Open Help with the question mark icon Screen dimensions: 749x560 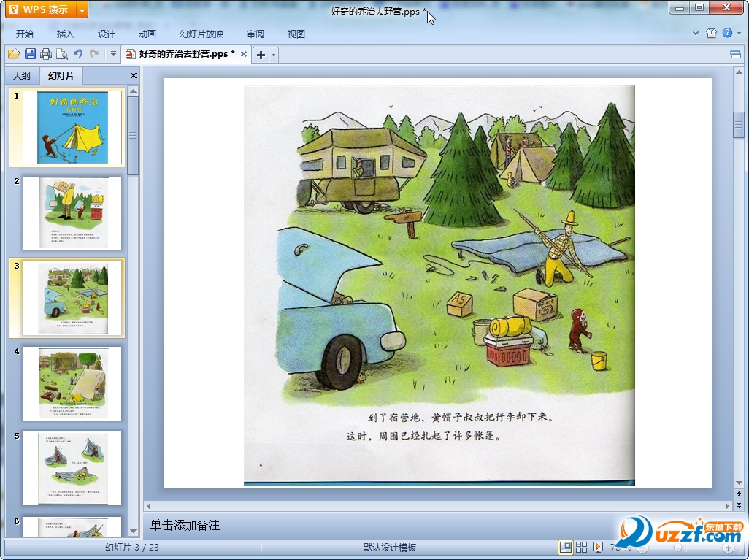click(728, 33)
